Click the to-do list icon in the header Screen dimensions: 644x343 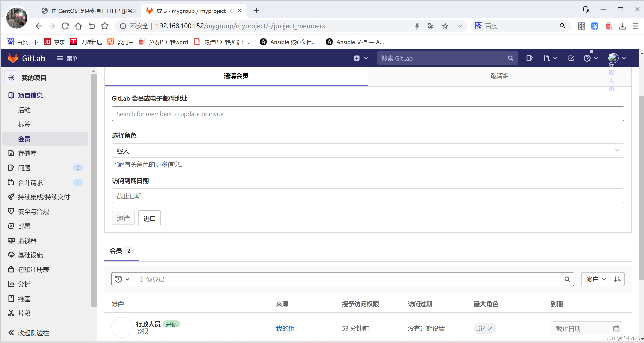tap(571, 58)
